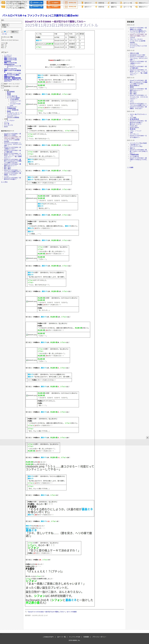
Task: Open なりきりバトラー link
Action: [x=12, y=107]
